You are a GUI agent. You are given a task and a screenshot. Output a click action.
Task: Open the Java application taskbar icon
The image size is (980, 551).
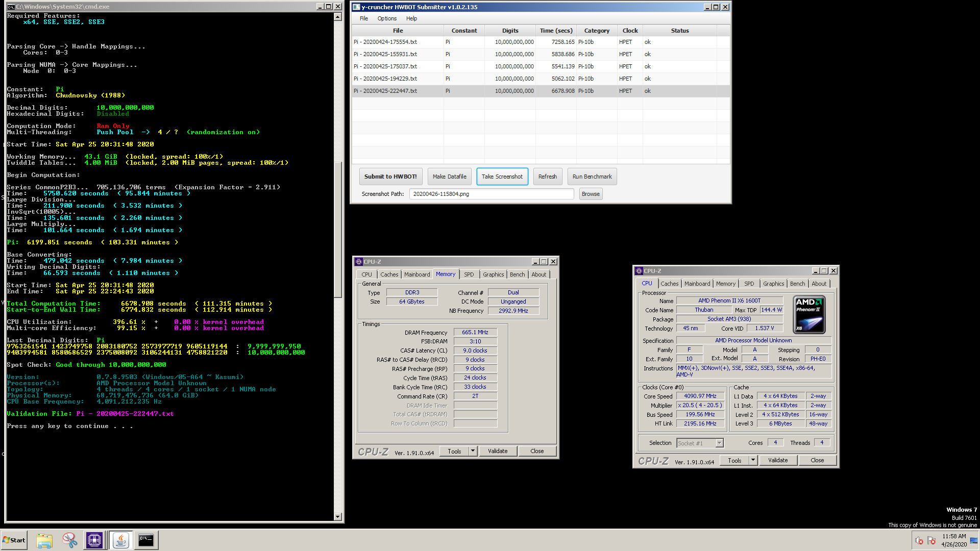[120, 540]
